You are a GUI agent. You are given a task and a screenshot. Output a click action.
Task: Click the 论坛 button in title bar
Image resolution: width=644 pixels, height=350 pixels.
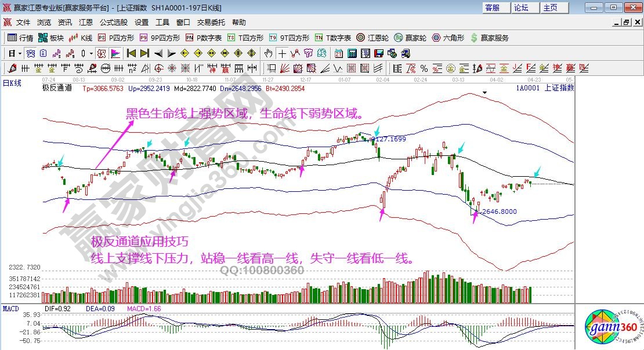pyautogui.click(x=521, y=8)
